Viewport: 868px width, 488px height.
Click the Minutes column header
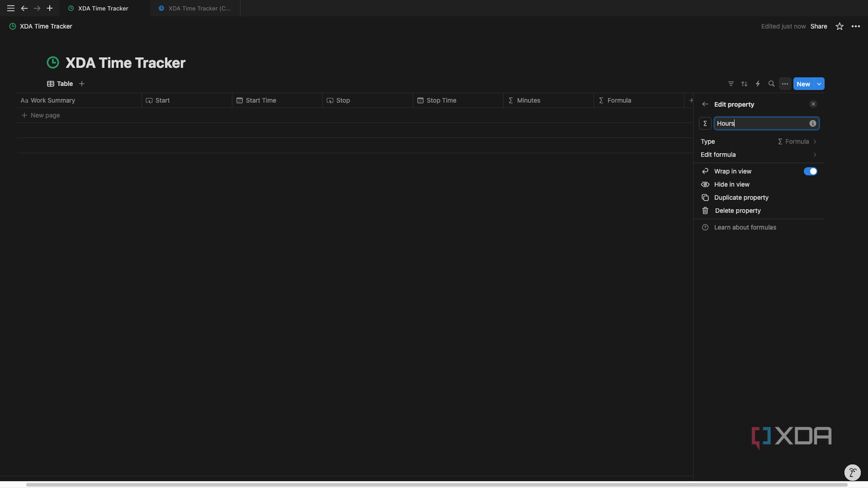tap(549, 101)
